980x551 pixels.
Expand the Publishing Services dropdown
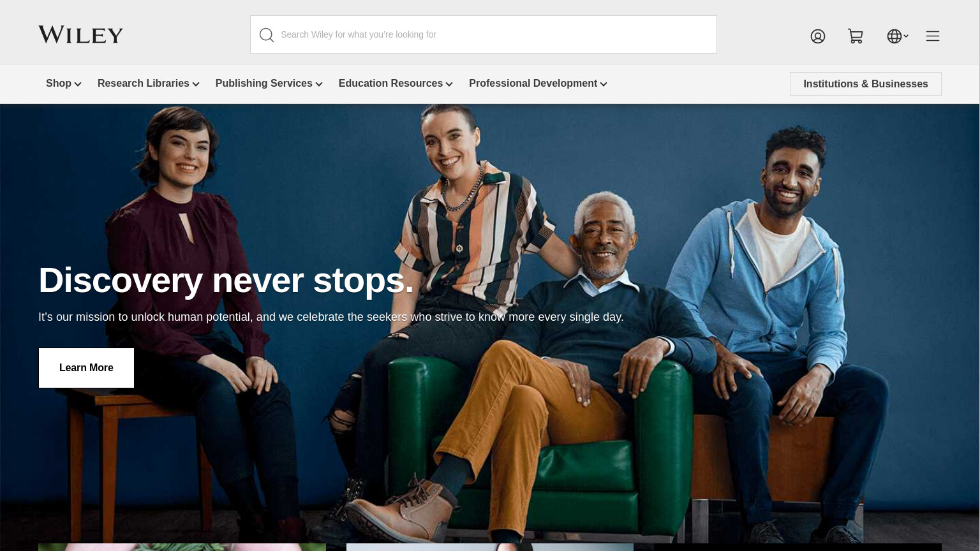[x=269, y=84]
